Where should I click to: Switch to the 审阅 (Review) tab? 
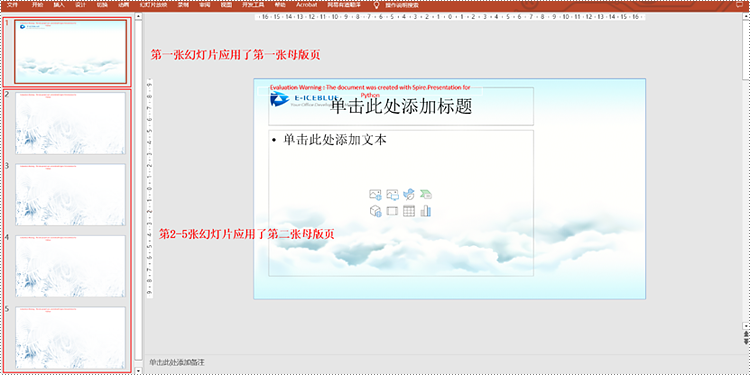pyautogui.click(x=205, y=5)
